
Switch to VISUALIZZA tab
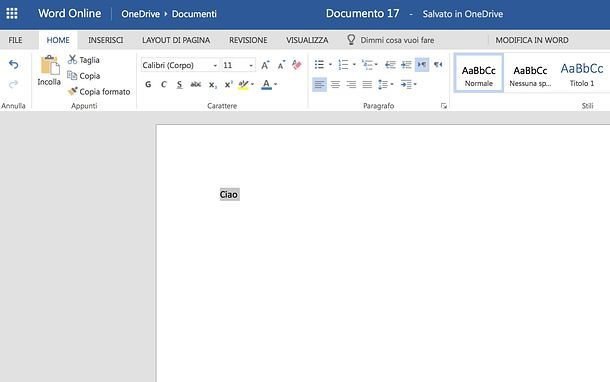[307, 40]
